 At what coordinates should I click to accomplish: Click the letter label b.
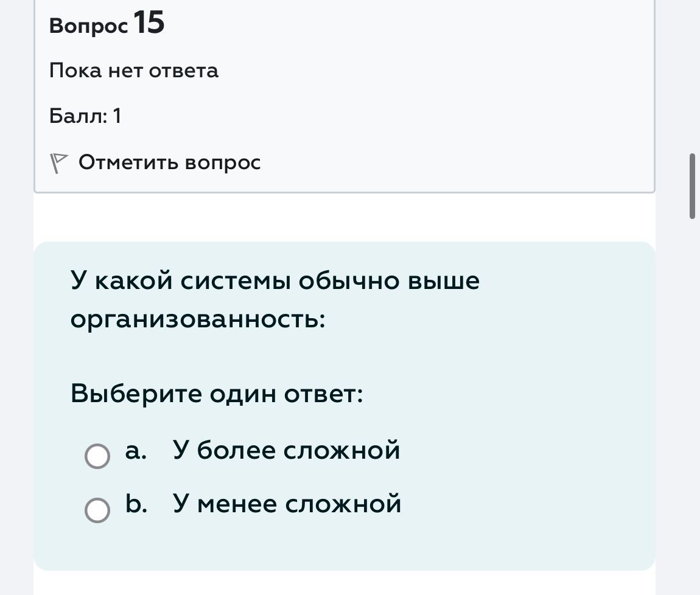(136, 504)
